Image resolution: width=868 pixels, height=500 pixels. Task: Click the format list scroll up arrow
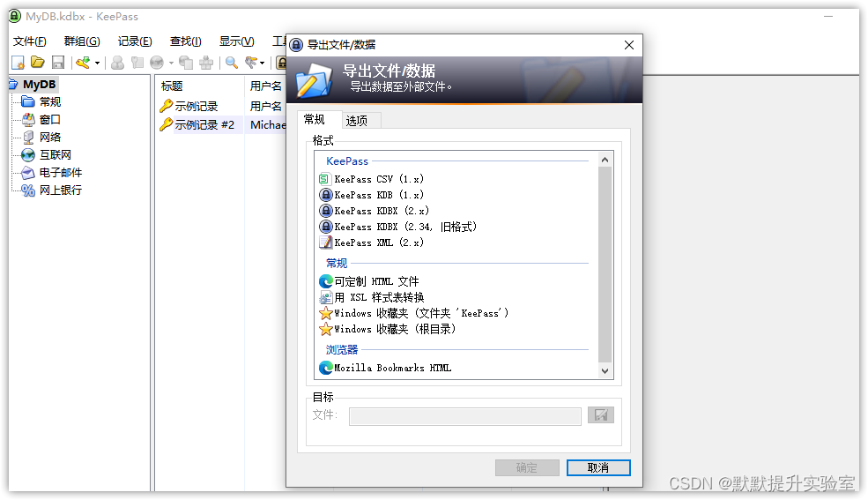coord(605,160)
